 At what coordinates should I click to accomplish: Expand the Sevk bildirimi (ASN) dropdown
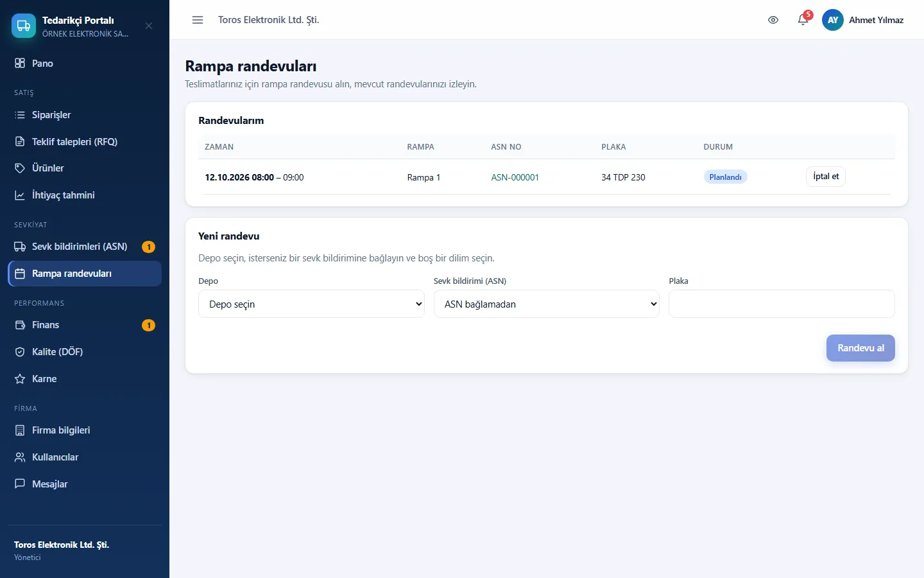(547, 304)
